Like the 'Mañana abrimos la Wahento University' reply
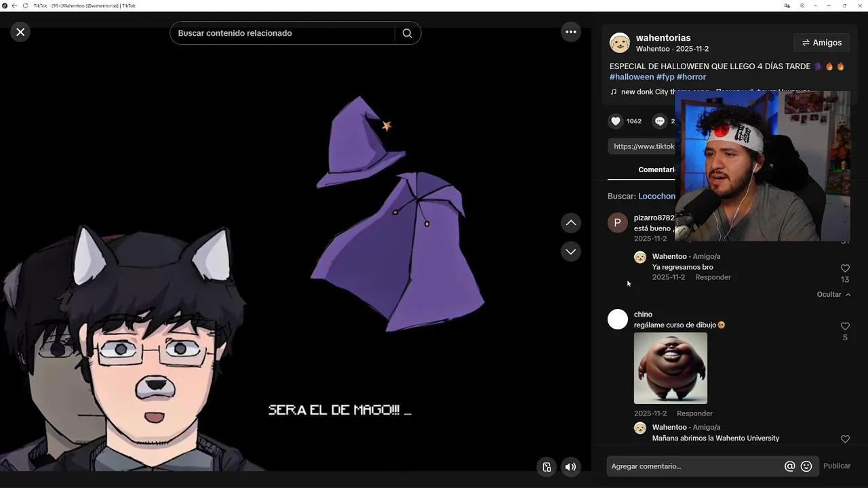 (845, 439)
